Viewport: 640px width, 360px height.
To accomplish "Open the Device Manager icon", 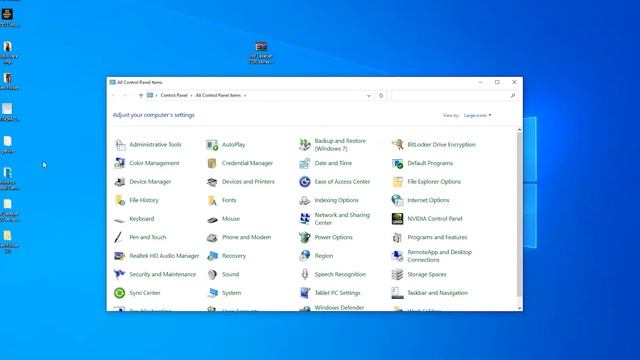I will tap(120, 182).
